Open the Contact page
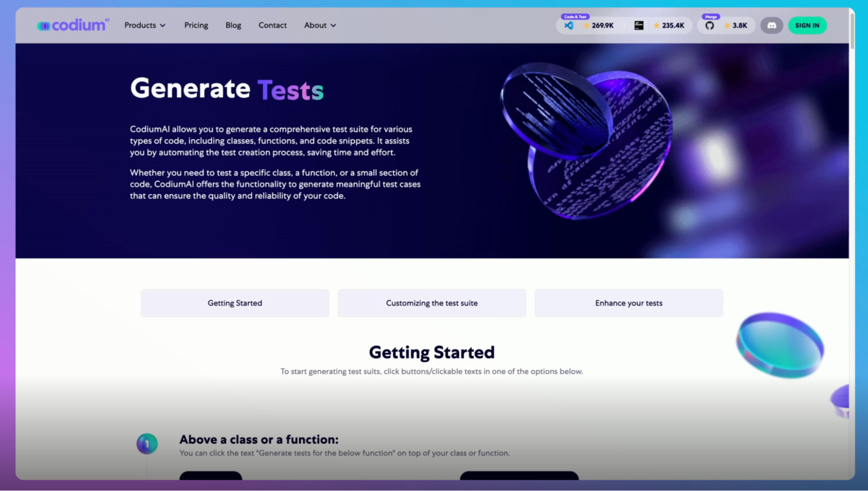Viewport: 868px width, 491px height. click(x=272, y=25)
